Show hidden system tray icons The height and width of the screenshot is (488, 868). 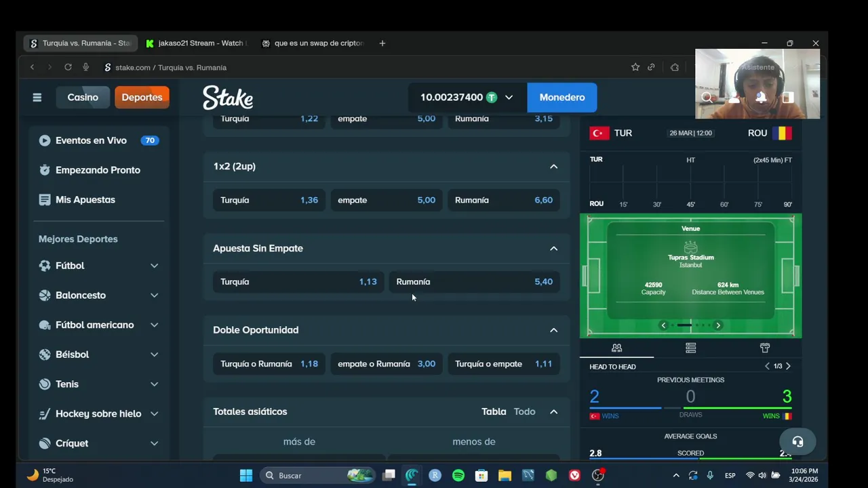675,475
